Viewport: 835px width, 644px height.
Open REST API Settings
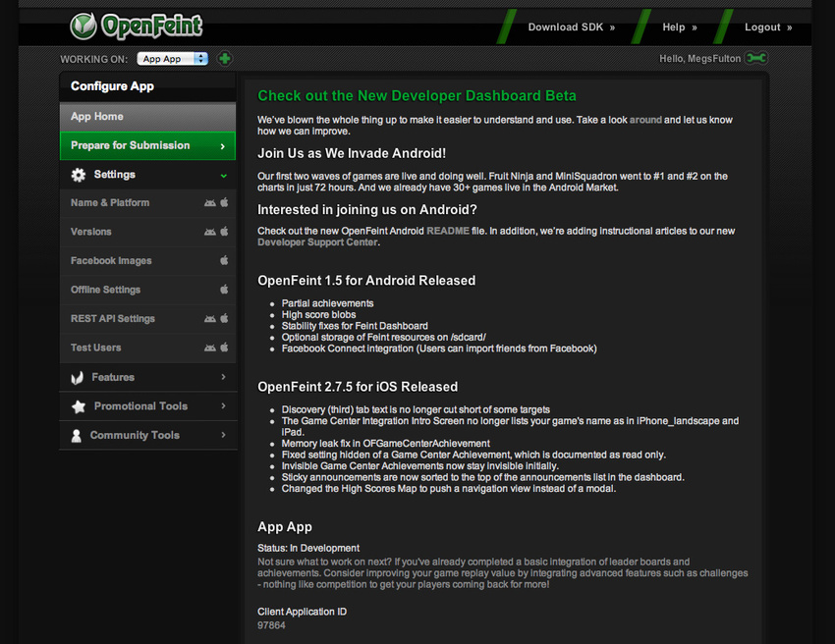(147, 319)
